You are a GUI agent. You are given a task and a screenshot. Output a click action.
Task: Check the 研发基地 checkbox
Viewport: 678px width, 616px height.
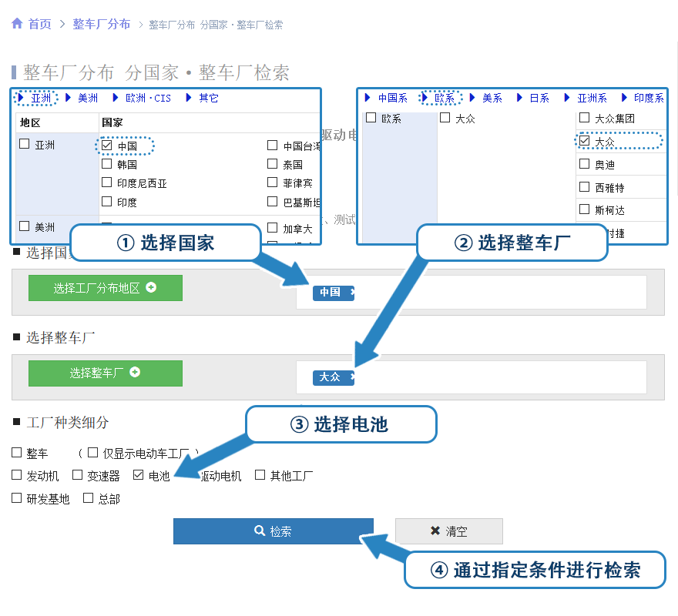[17, 498]
